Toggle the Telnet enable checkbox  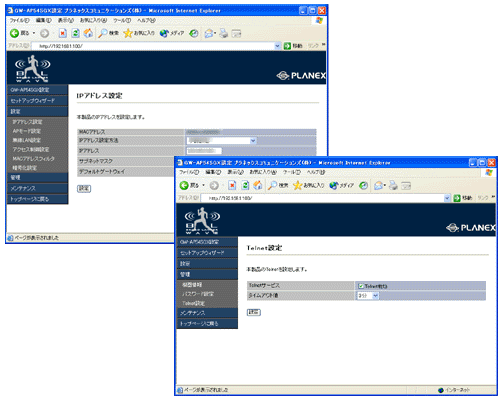[360, 286]
